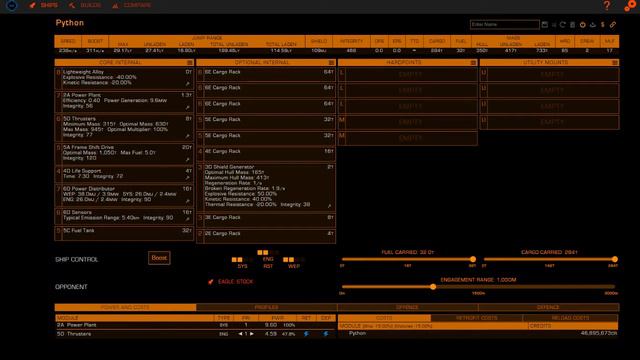This screenshot has height=360, width=640.
Task: Click the export build download icon
Action: [x=593, y=24]
